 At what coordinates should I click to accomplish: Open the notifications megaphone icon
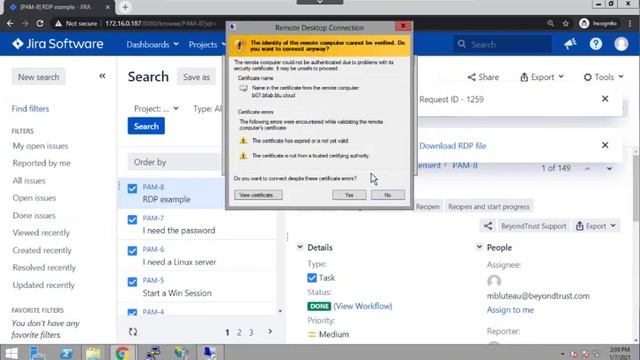(x=570, y=44)
